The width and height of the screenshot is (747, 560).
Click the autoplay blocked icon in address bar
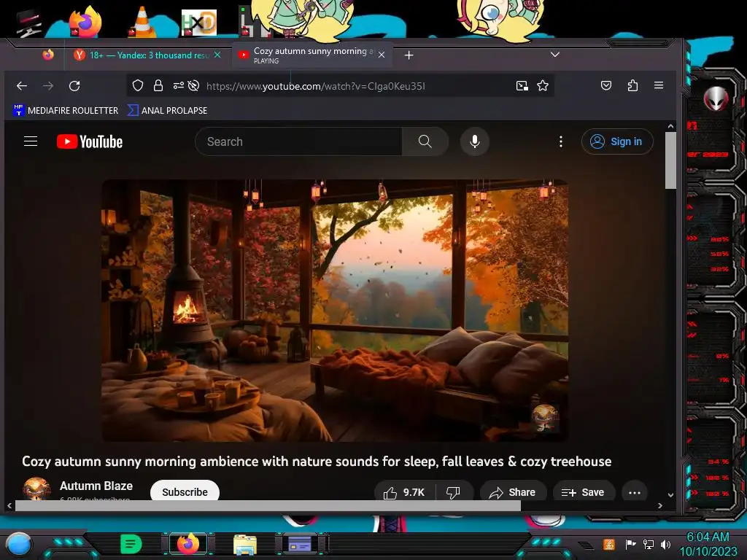[193, 86]
